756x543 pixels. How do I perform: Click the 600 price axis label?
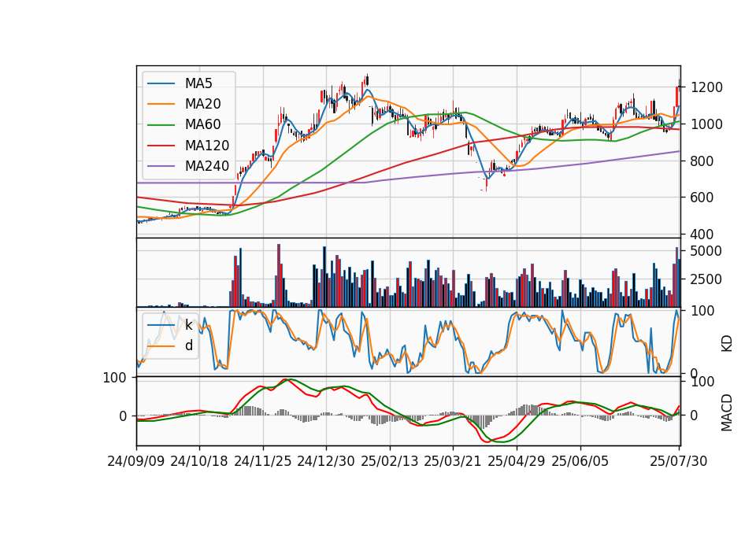click(702, 198)
